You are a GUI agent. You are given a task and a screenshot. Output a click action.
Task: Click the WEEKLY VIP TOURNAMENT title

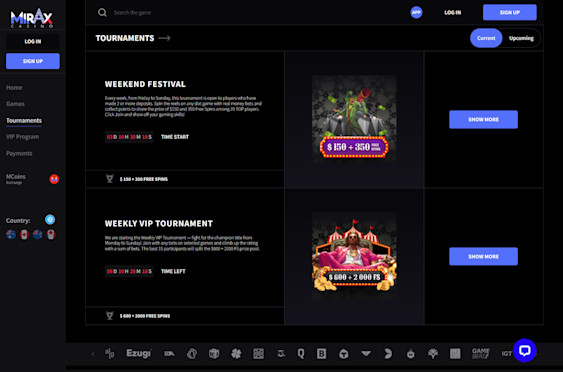tap(159, 223)
